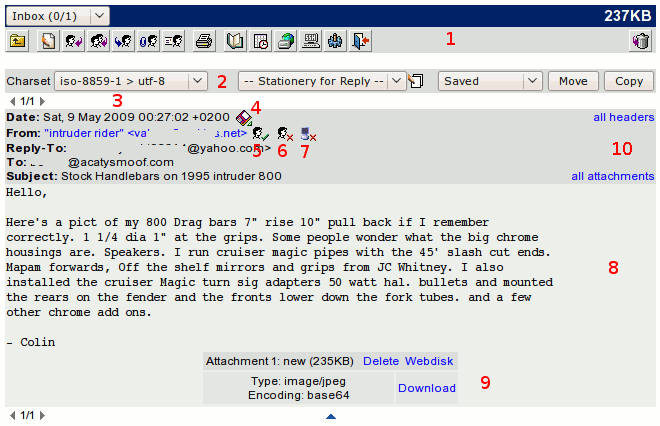Open the Saved destination folder dropdown
The width and height of the screenshot is (660, 426).
(490, 81)
